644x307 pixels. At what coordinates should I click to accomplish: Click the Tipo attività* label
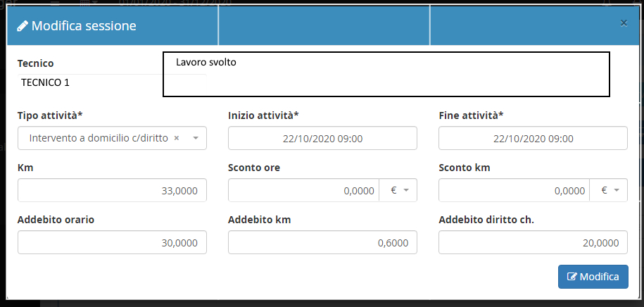pos(50,115)
